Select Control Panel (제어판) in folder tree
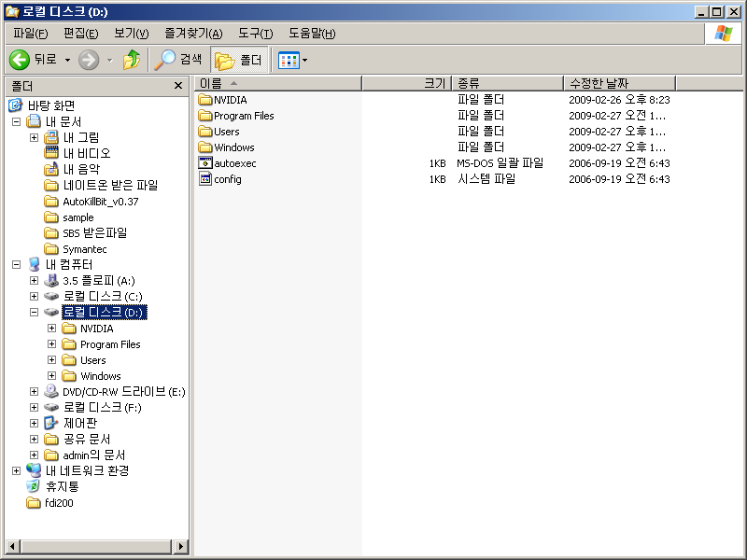The image size is (747, 560). [x=79, y=423]
